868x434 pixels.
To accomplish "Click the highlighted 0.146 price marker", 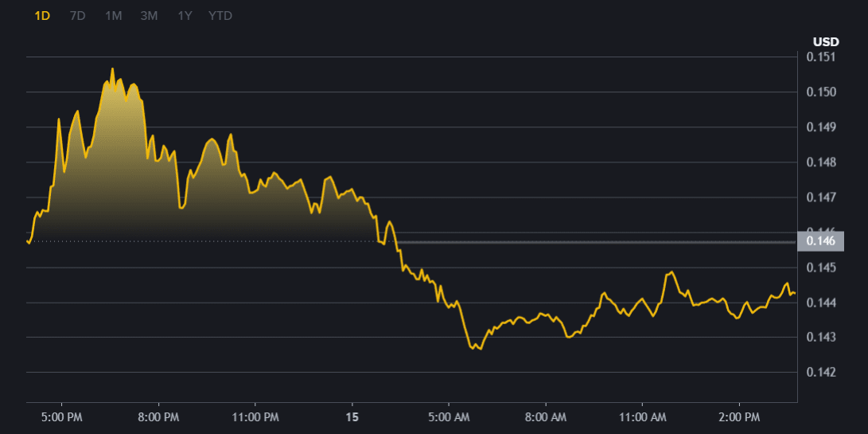I will tap(820, 241).
